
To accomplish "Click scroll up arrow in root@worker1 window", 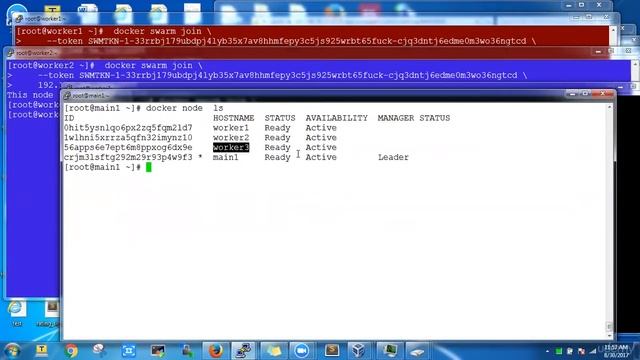I will (613, 30).
